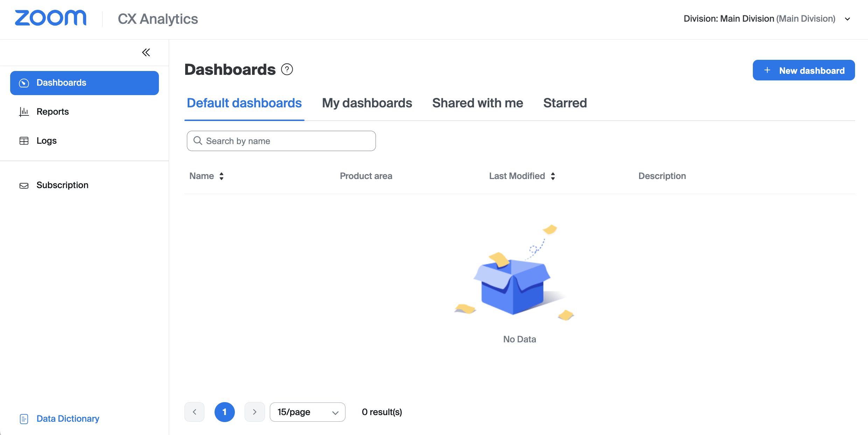Click the Dashboards help question mark
The width and height of the screenshot is (868, 435).
[287, 69]
